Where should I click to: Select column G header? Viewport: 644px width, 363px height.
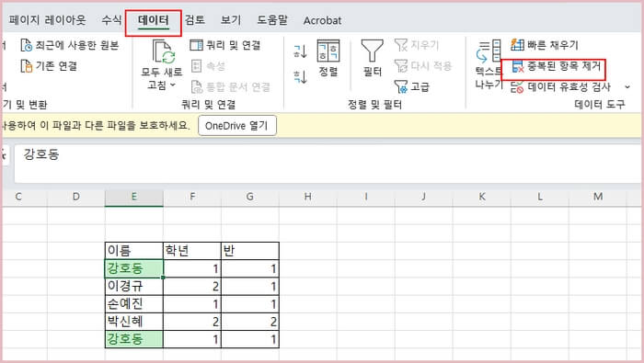(x=249, y=197)
